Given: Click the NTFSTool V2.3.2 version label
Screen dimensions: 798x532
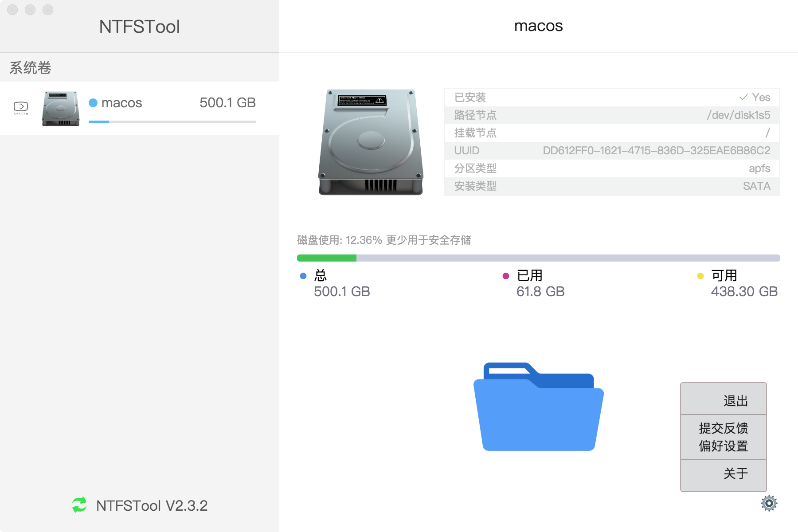Looking at the screenshot, I should (x=152, y=505).
